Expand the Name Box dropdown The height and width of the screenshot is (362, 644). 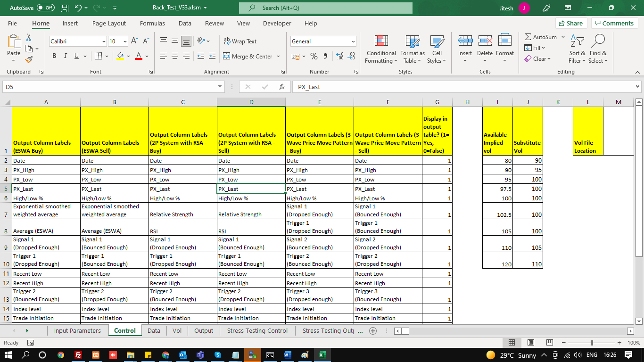coord(220,87)
